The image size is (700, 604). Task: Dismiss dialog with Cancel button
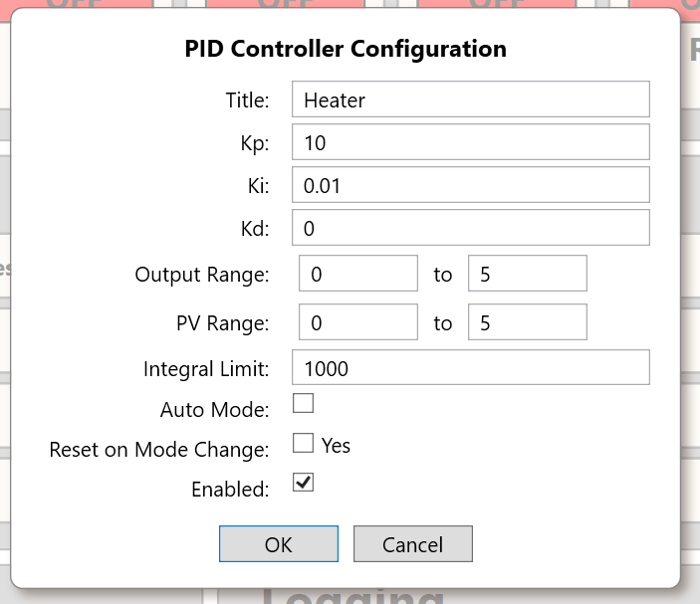point(413,543)
